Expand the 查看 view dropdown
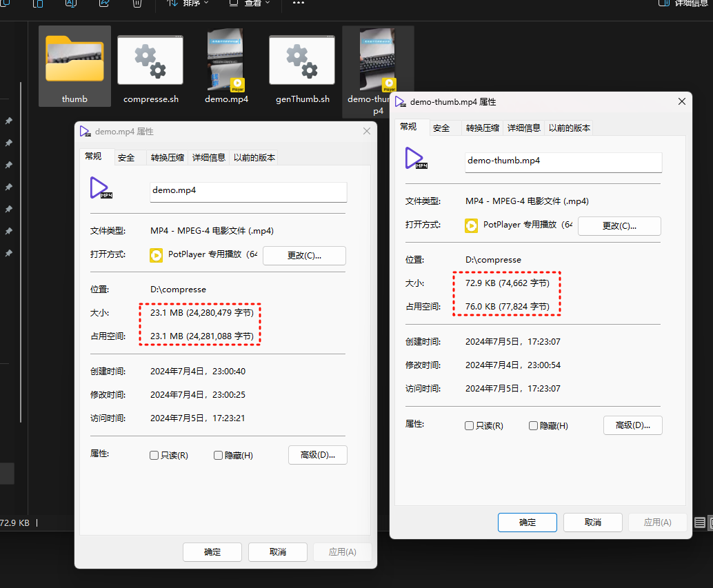Image resolution: width=713 pixels, height=588 pixels. 249,3
